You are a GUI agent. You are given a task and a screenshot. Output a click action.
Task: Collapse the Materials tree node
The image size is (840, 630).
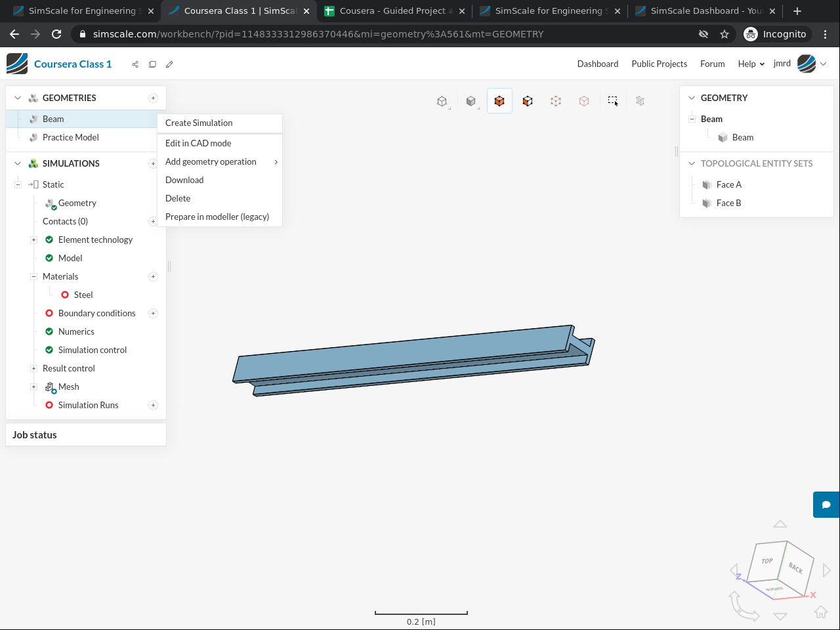click(33, 277)
